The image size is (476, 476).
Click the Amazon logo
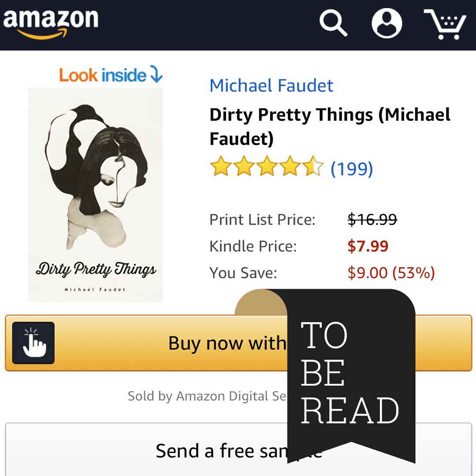[x=51, y=22]
